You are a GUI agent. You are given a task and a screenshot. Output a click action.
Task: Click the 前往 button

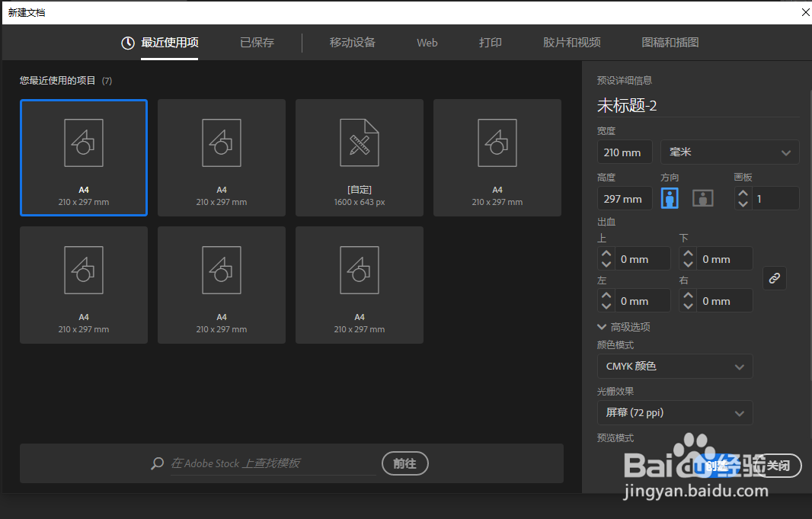coord(405,463)
